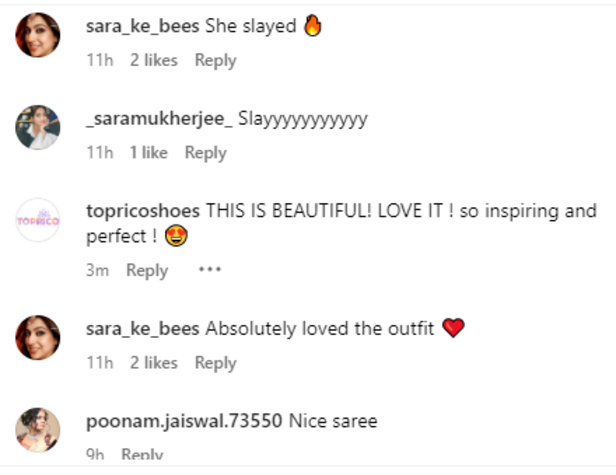Reply to the topricoshoes comment
Viewport: 616px width, 475px height.
(147, 271)
